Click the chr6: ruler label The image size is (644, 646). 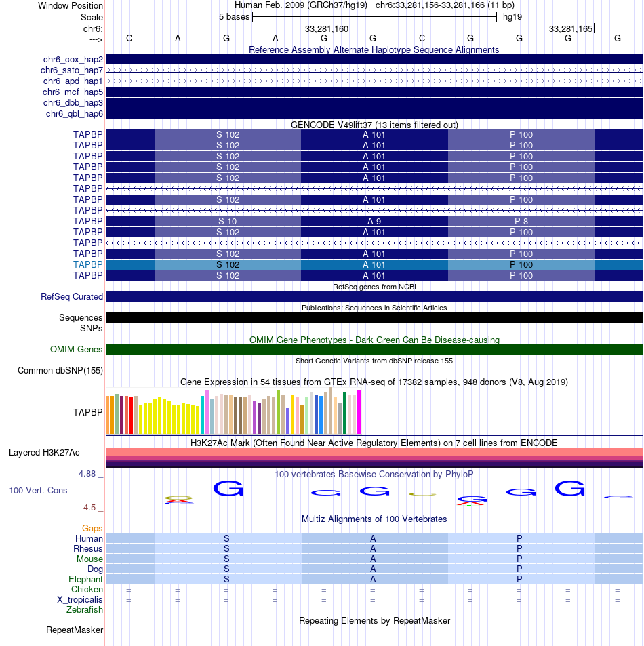coord(93,29)
